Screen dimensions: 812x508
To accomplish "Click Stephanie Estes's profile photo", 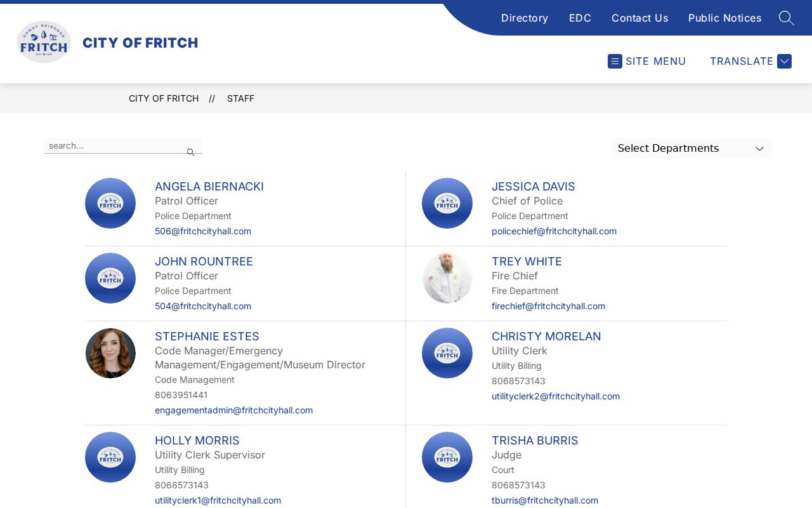I will (x=110, y=353).
